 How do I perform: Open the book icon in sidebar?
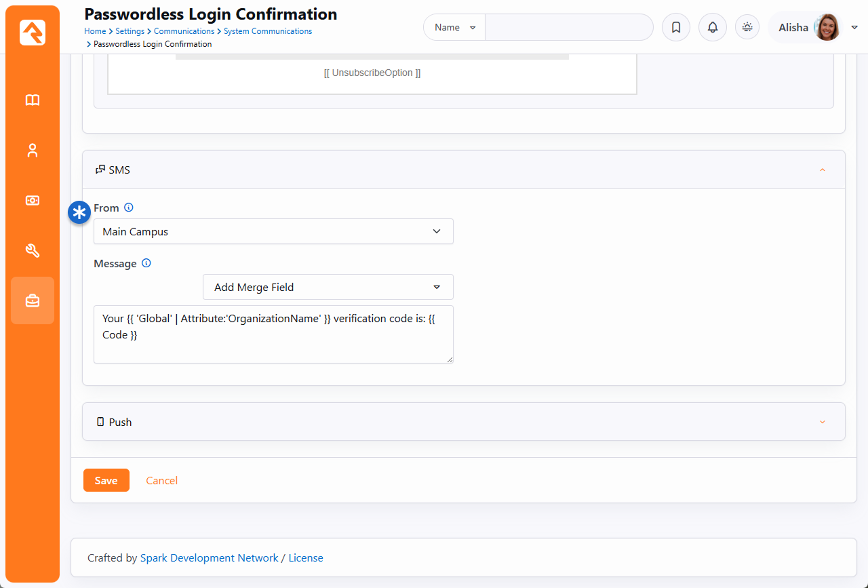[33, 100]
